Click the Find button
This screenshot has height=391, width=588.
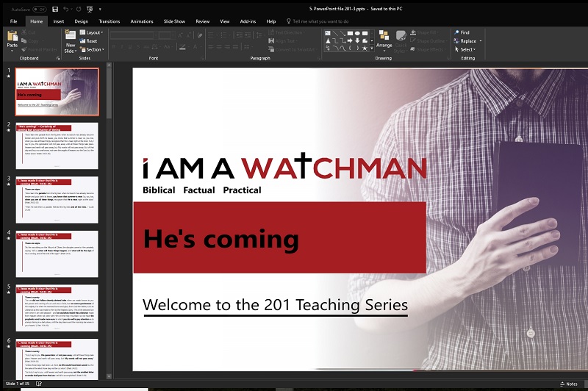[x=462, y=32]
